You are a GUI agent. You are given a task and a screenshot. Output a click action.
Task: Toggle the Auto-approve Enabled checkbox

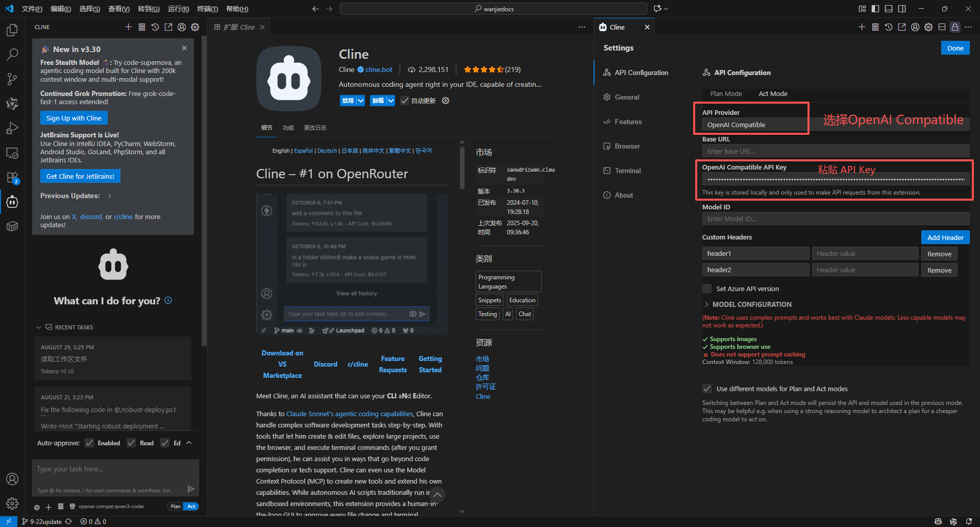[x=90, y=443]
